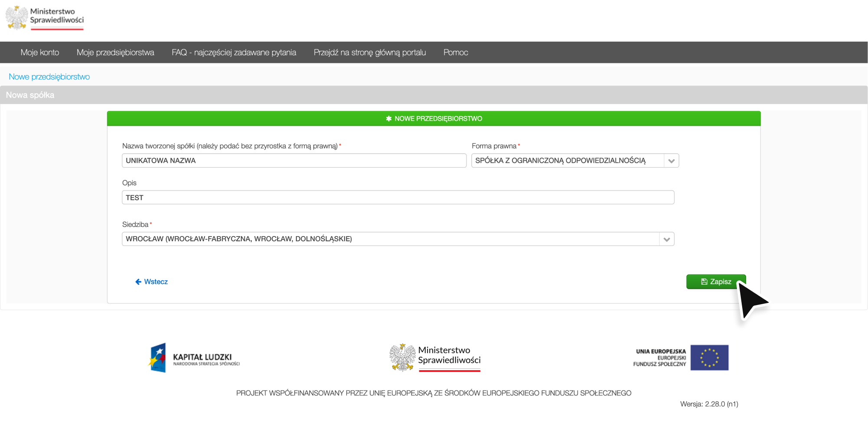
Task: Click the Nazwa tworzonej spółki label
Action: [x=230, y=146]
